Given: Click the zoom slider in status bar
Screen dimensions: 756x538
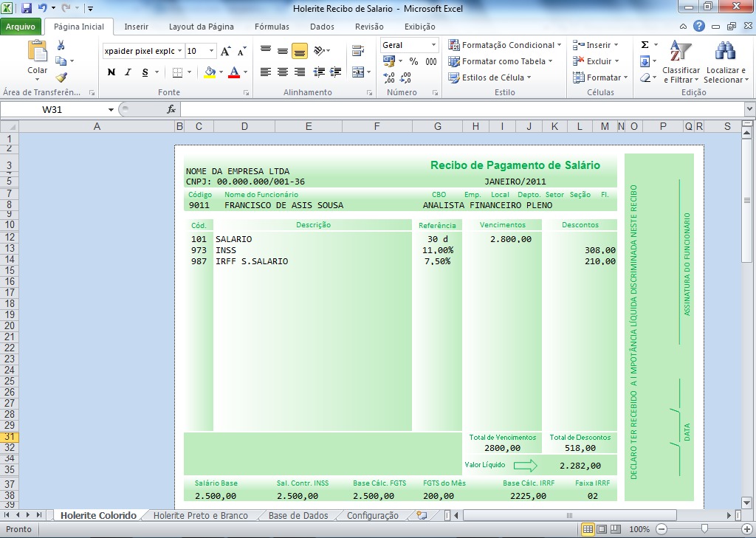Looking at the screenshot, I should 705,529.
